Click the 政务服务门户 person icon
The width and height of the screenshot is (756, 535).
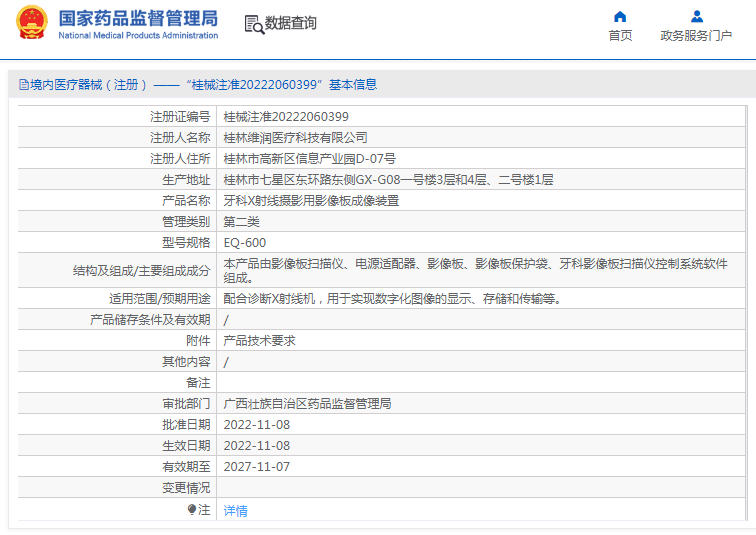[x=697, y=17]
